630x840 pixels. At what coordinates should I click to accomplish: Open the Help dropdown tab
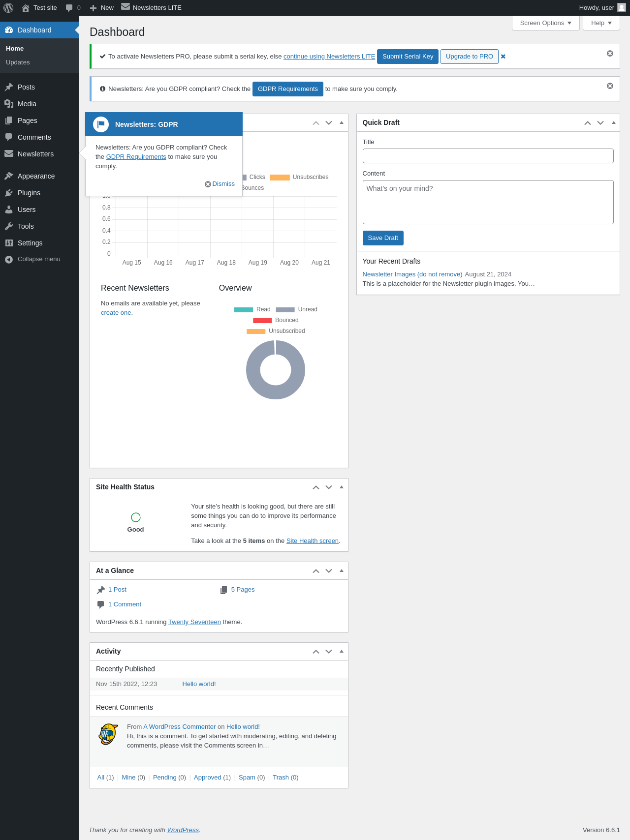coord(601,23)
